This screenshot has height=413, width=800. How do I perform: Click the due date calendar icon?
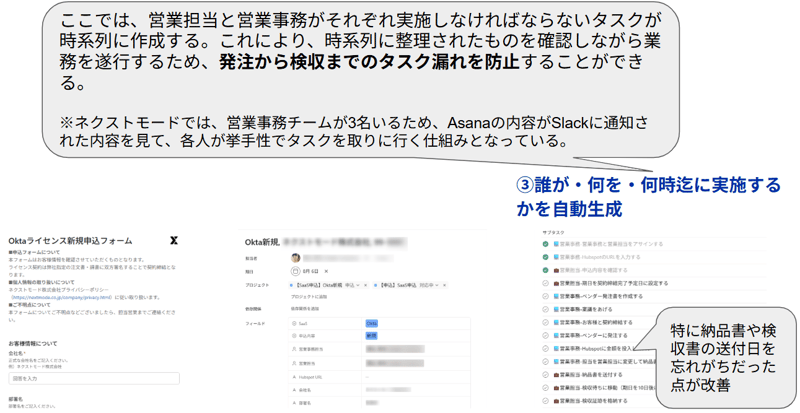[x=295, y=272]
